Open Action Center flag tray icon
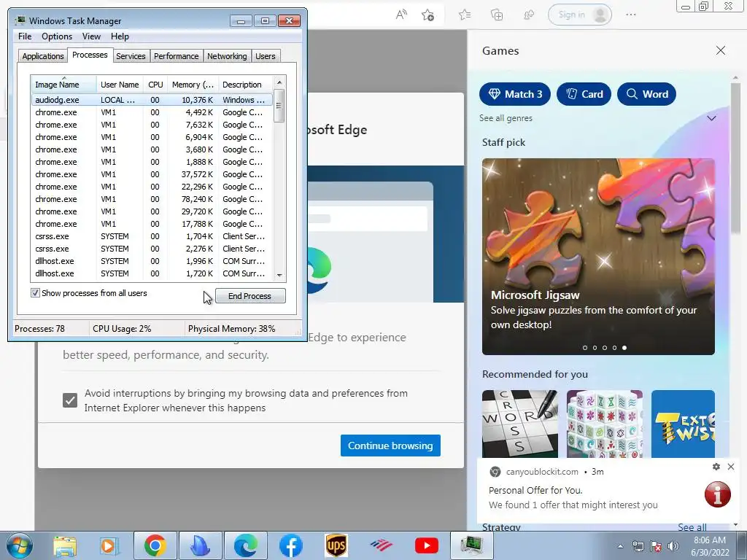 click(x=656, y=546)
